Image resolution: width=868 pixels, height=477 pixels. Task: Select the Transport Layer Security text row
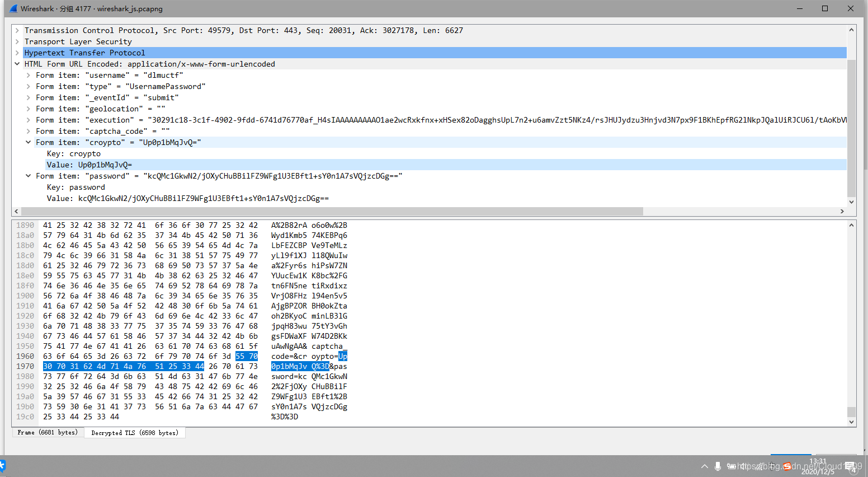[x=78, y=41]
